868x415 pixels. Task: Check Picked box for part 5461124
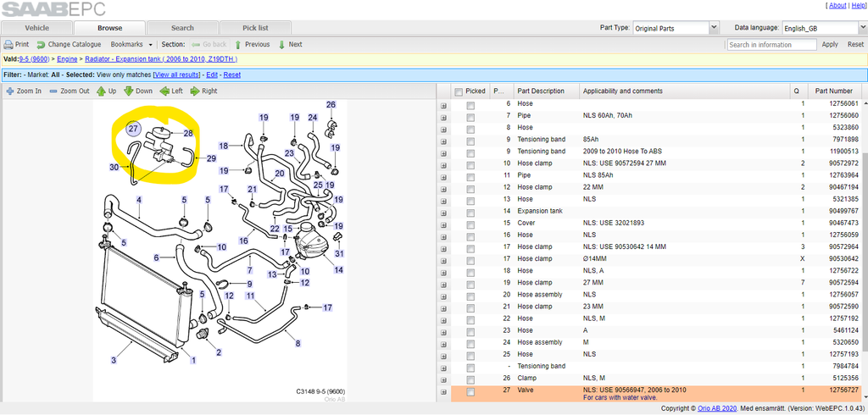[470, 330]
